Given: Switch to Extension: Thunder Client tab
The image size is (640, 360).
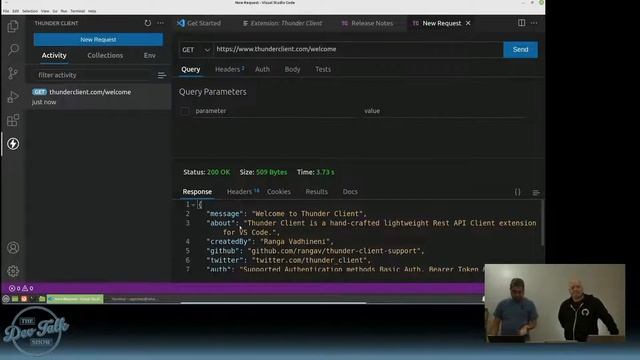Looking at the screenshot, I should pyautogui.click(x=282, y=23).
